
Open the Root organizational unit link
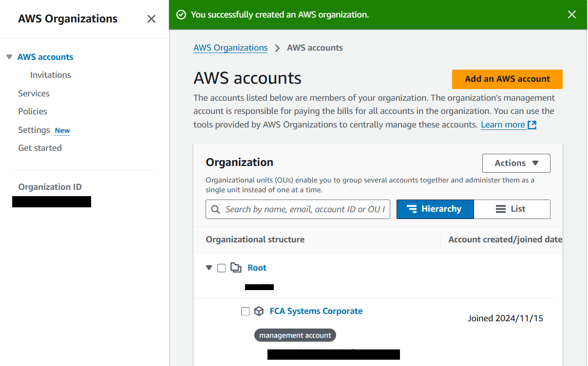click(257, 268)
